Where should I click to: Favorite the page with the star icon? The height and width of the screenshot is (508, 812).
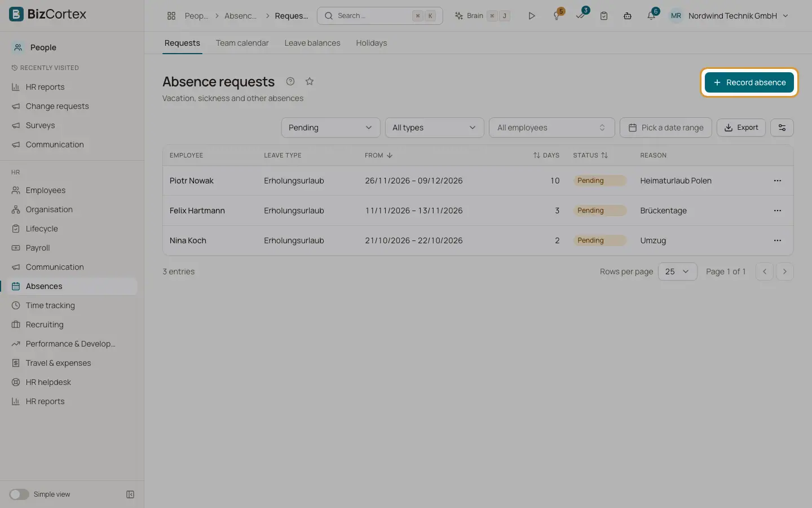[x=310, y=81]
